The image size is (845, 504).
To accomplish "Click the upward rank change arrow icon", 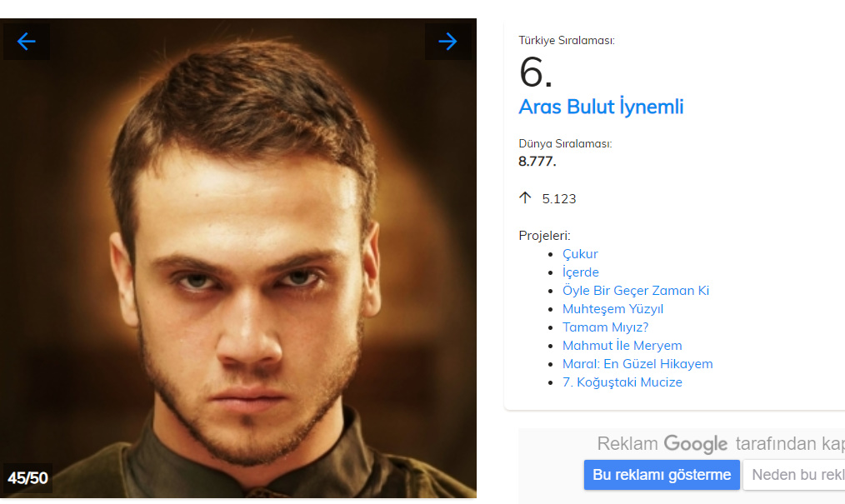I will click(x=525, y=198).
